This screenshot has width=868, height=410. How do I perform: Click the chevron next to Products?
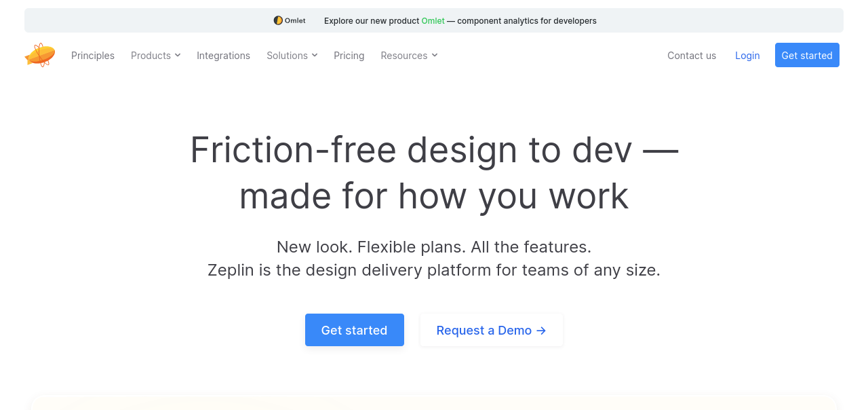tap(178, 55)
